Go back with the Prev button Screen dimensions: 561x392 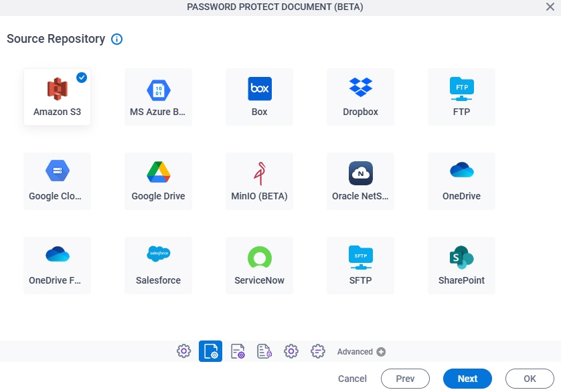[405, 379]
